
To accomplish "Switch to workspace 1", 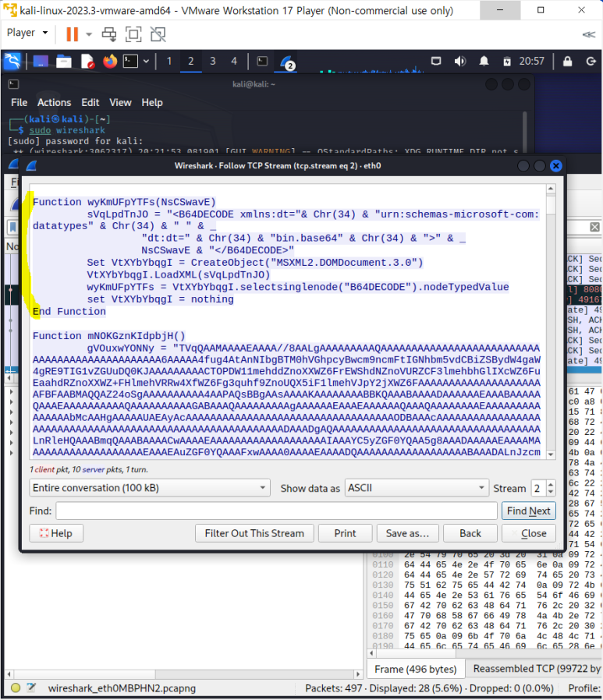I will tap(168, 61).
